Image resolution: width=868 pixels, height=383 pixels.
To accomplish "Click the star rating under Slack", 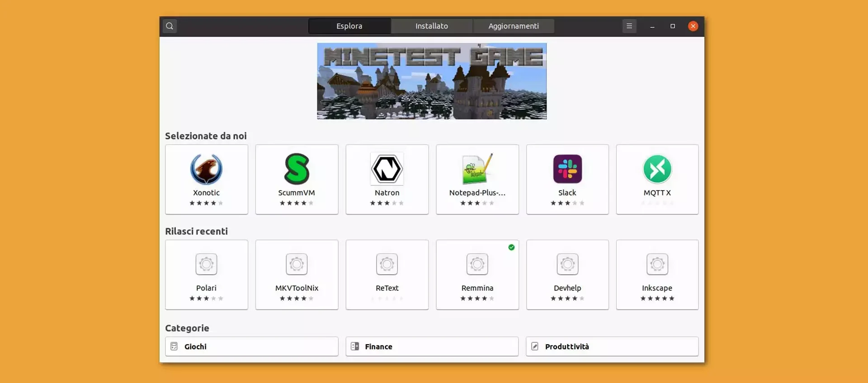I will [567, 203].
